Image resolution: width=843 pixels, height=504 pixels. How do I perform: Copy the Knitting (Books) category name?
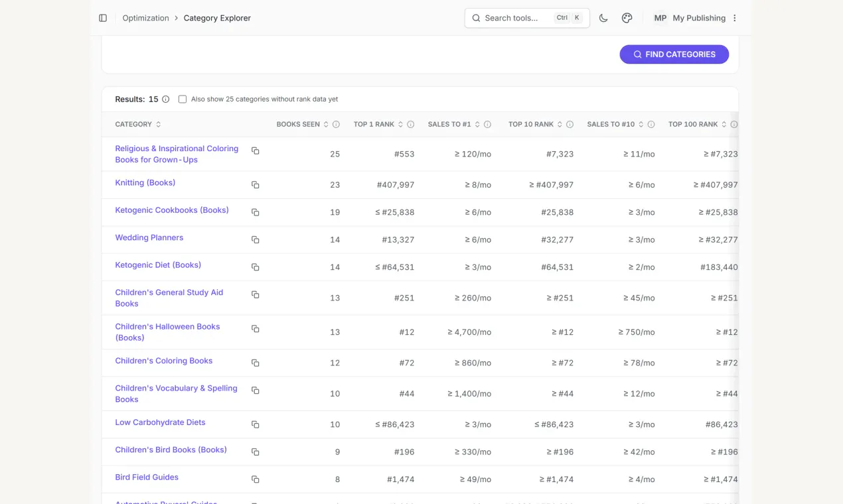(x=255, y=185)
